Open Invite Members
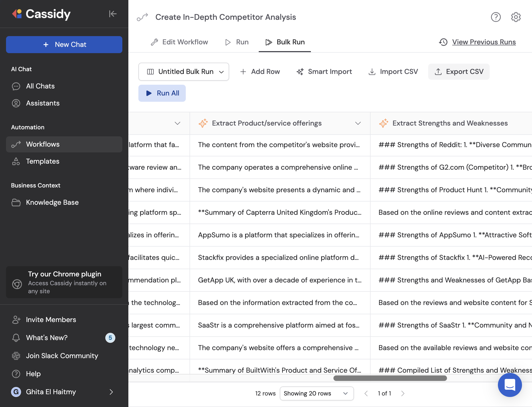Viewport: 532px width, 407px height. point(64,320)
